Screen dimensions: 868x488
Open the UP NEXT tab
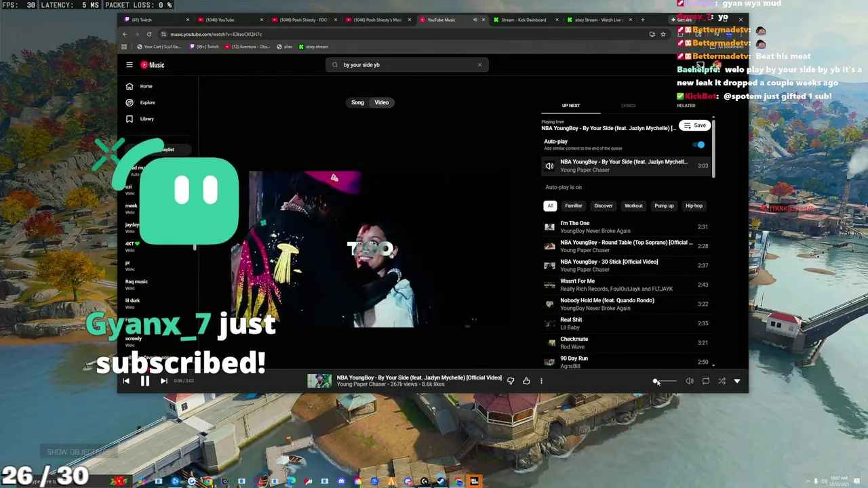coord(571,106)
